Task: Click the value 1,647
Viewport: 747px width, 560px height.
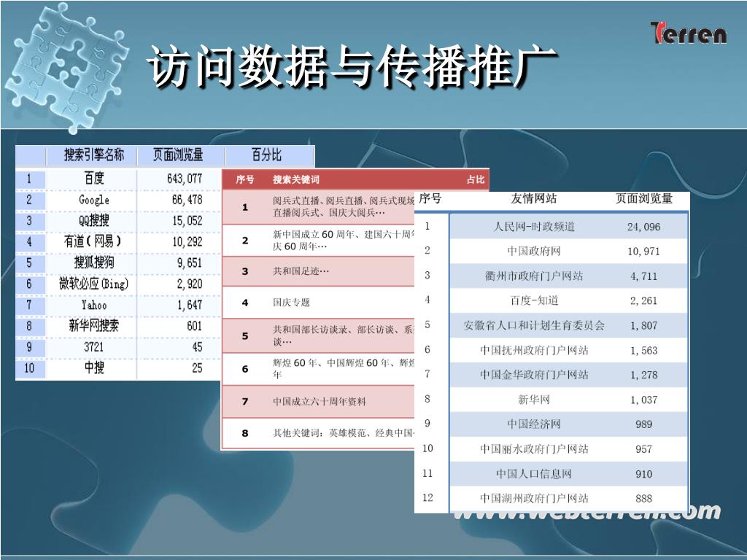Action: (x=190, y=305)
